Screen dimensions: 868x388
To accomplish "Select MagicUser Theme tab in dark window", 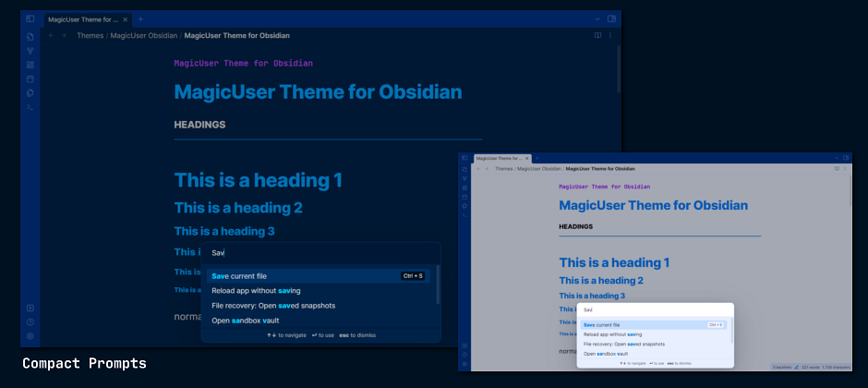I will tap(88, 19).
